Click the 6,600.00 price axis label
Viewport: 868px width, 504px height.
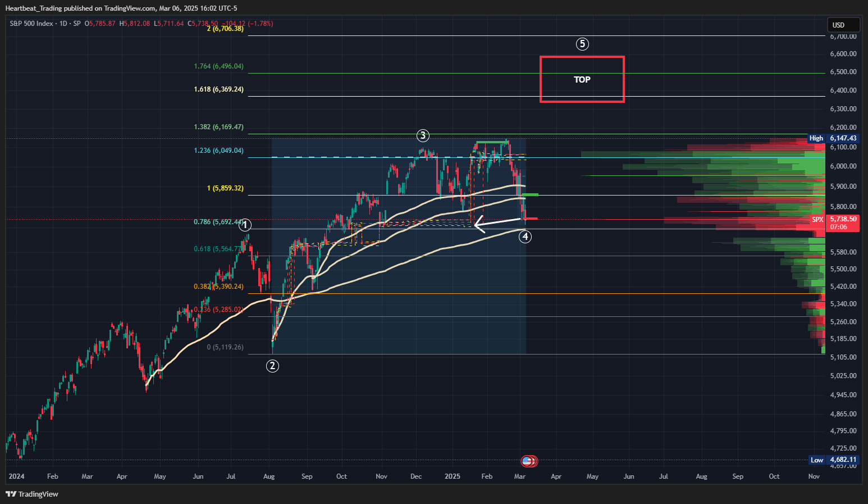(843, 54)
